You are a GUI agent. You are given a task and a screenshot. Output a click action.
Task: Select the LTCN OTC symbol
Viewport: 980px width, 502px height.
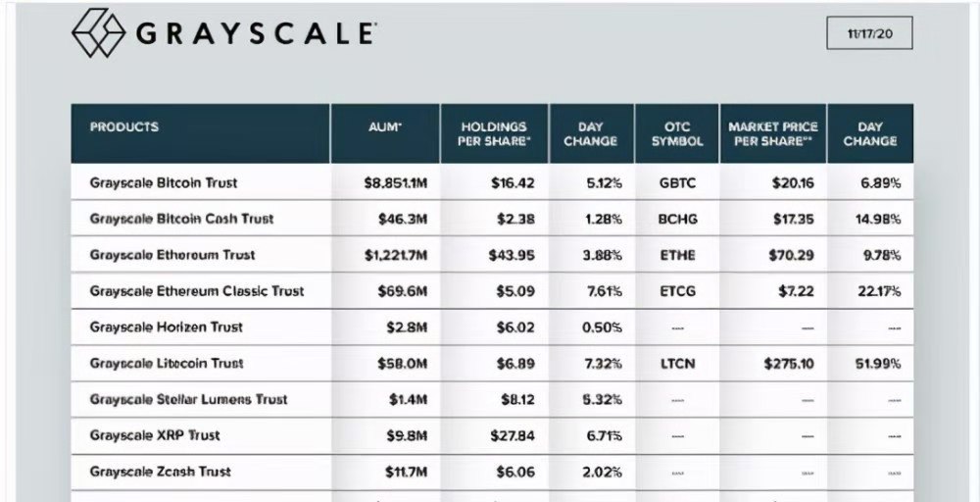point(676,363)
